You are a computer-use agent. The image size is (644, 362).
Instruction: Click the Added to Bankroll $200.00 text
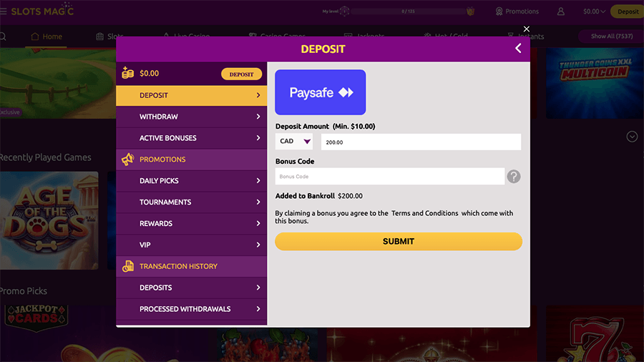click(x=318, y=196)
